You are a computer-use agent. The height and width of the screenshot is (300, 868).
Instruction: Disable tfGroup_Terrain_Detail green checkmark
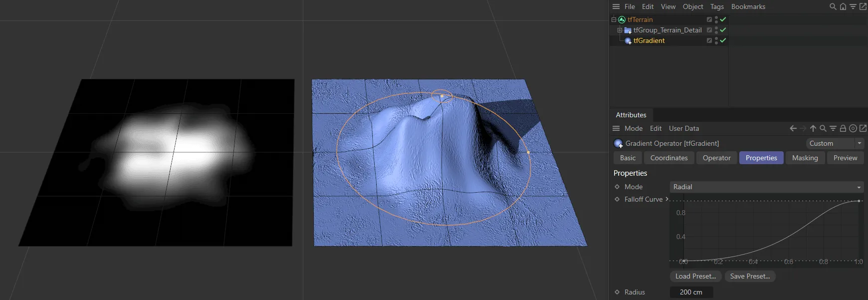[723, 30]
